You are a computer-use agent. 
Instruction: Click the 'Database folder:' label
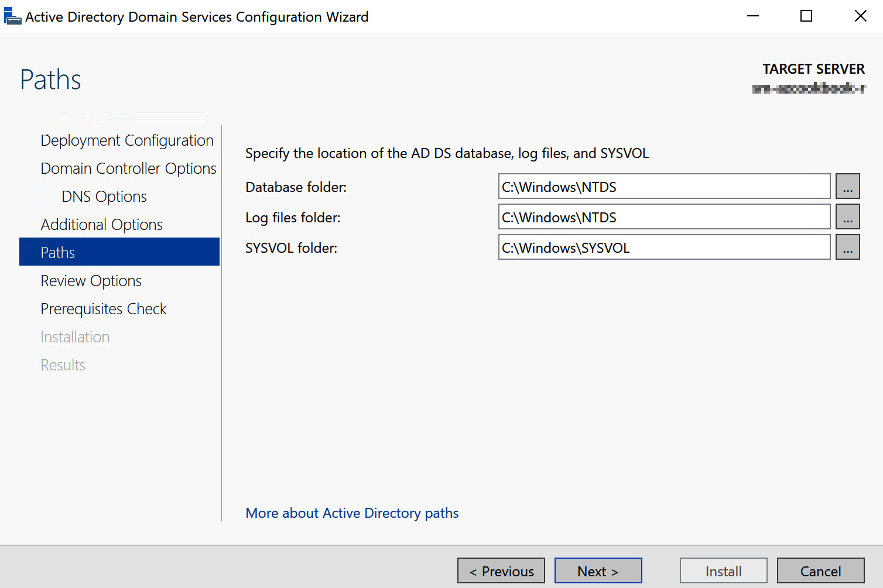tap(296, 187)
